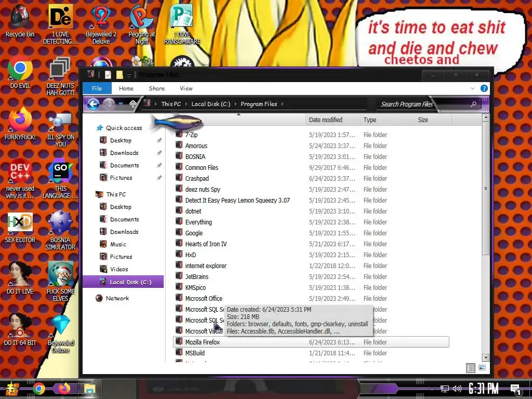Select the Mozilla Firefox folder

(x=311, y=342)
